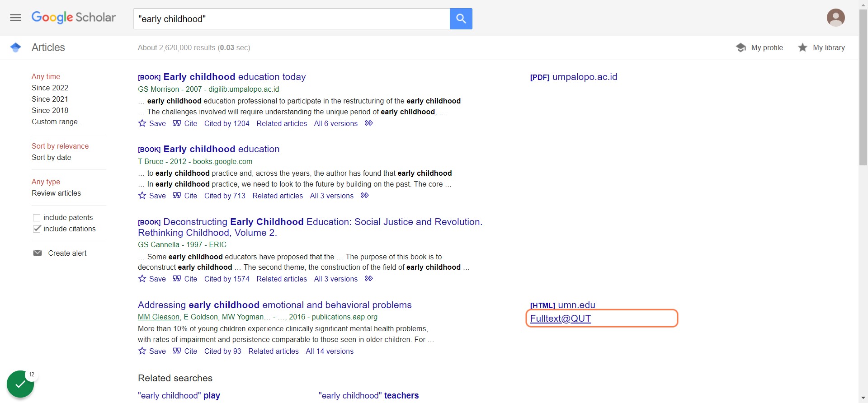Expand more options arrows for GS Cannella result
Screen dimensions: 868x403
[x=369, y=279]
